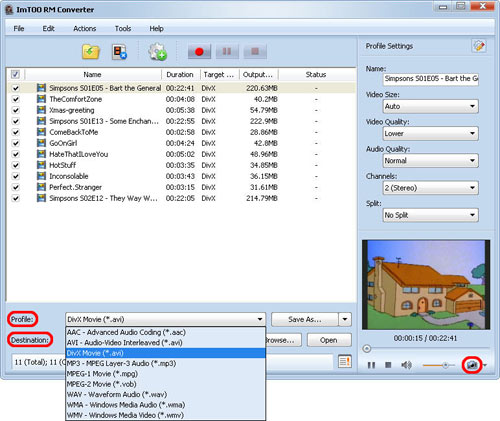Image resolution: width=500 pixels, height=421 pixels.
Task: Mute preview with the speaker icon
Action: click(x=406, y=365)
